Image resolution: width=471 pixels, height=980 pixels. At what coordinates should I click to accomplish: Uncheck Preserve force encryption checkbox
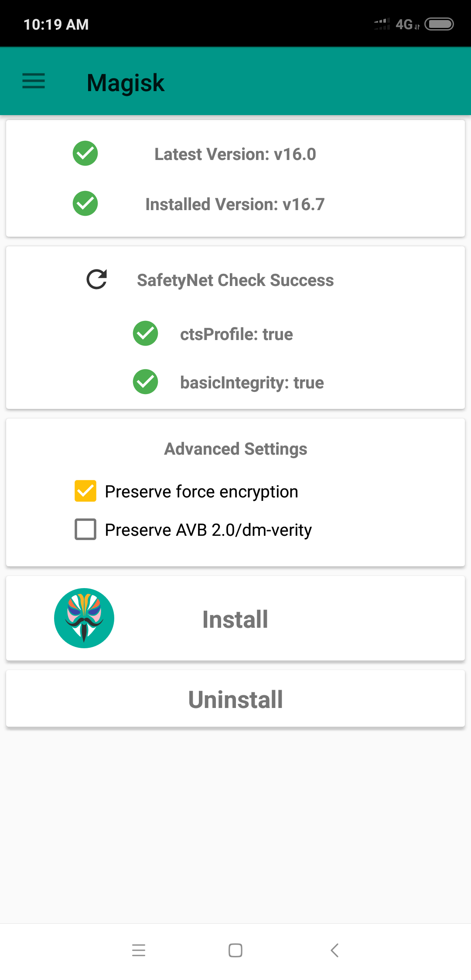(85, 491)
